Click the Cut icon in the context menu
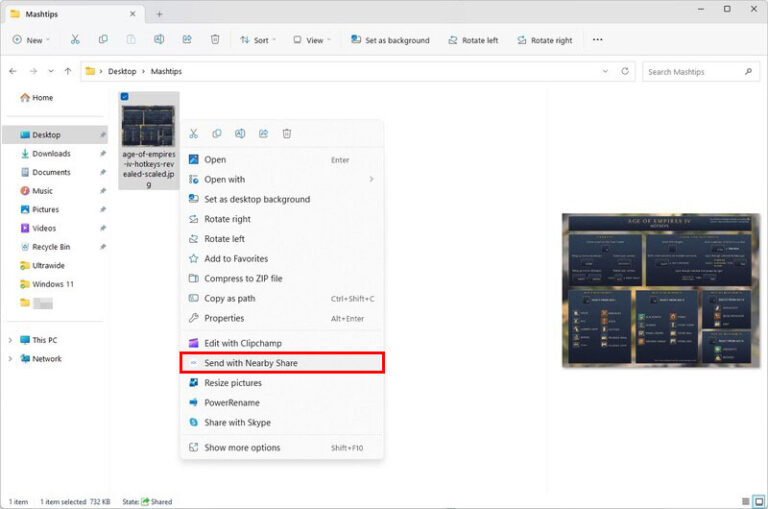 [193, 133]
